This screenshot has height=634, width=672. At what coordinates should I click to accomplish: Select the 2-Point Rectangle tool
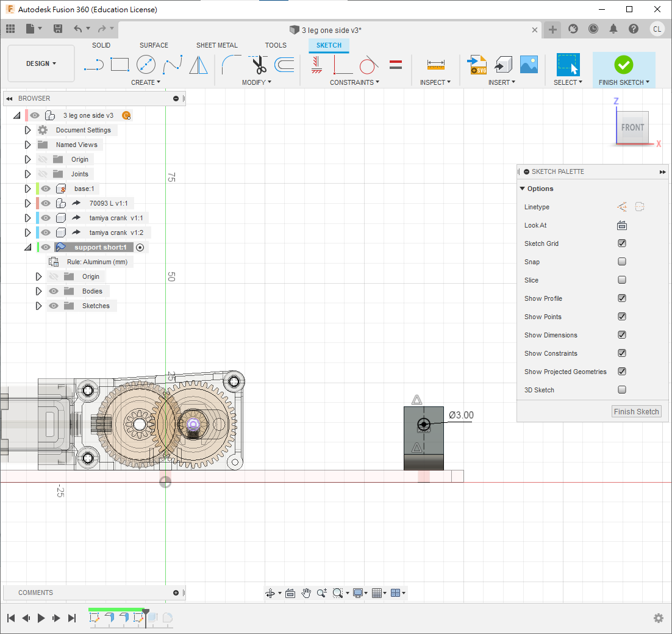(120, 64)
